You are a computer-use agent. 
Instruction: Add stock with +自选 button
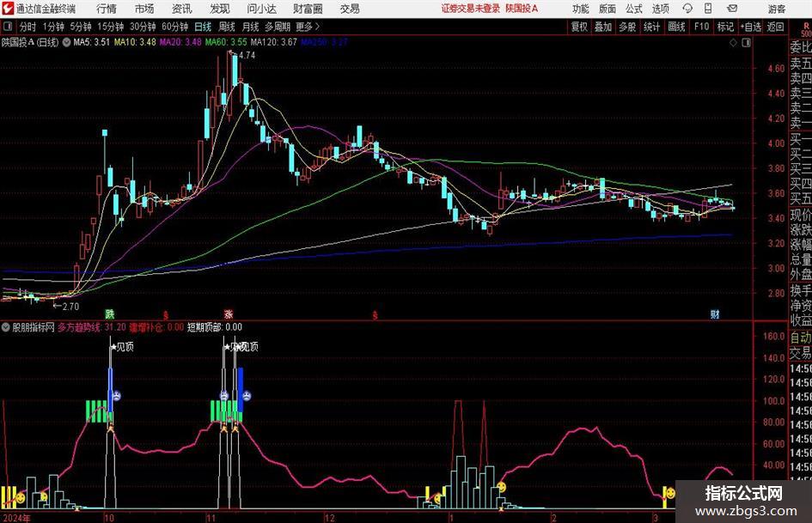tap(751, 27)
